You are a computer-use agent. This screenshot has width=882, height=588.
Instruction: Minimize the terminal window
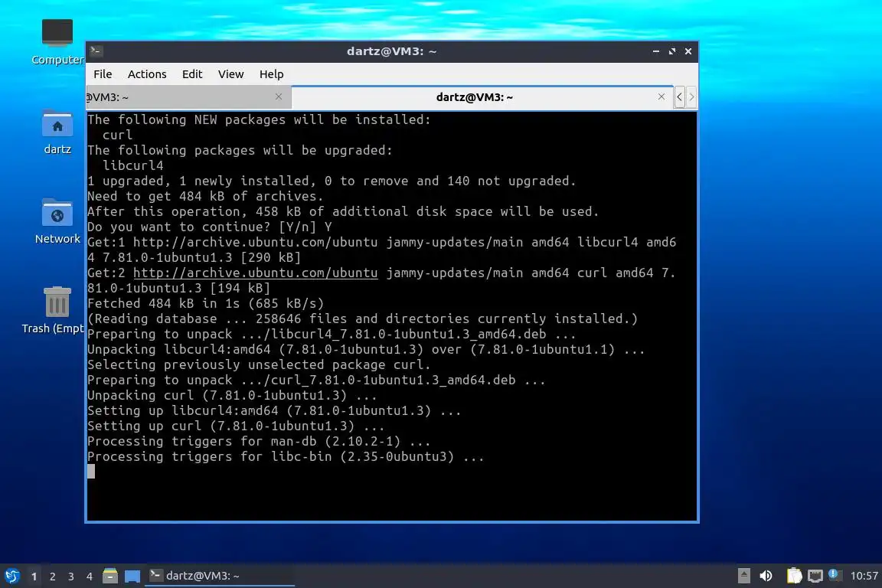point(656,51)
